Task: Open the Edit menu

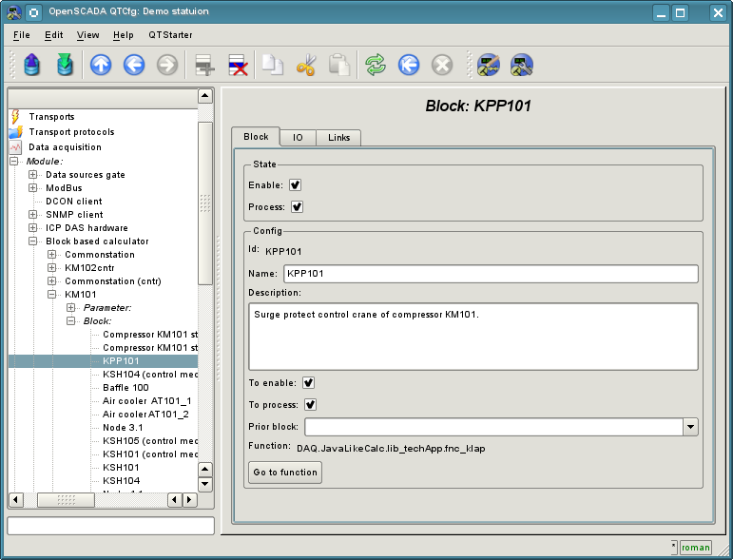Action: tap(53, 35)
